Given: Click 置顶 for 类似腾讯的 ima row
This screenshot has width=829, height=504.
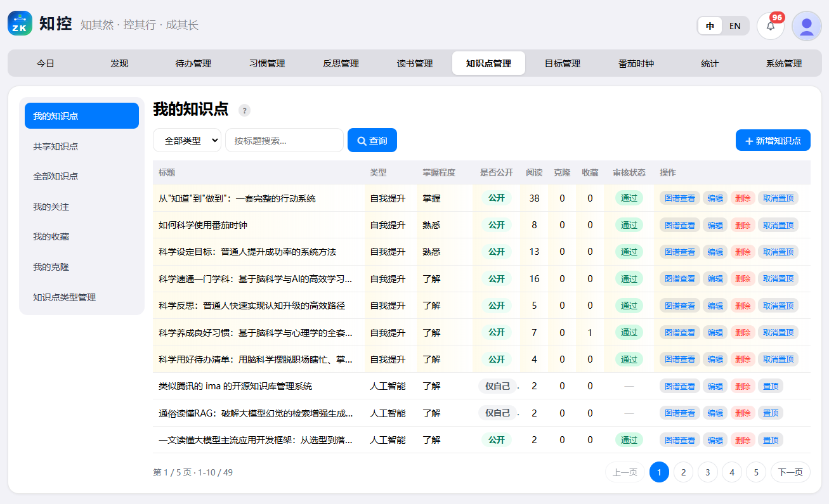Looking at the screenshot, I should (771, 386).
